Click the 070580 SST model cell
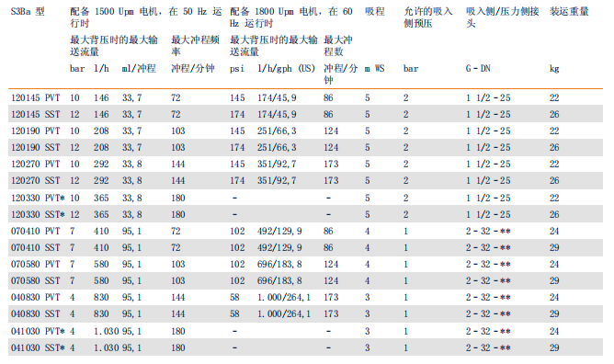Screen dimensions: 614x364 [36, 280]
